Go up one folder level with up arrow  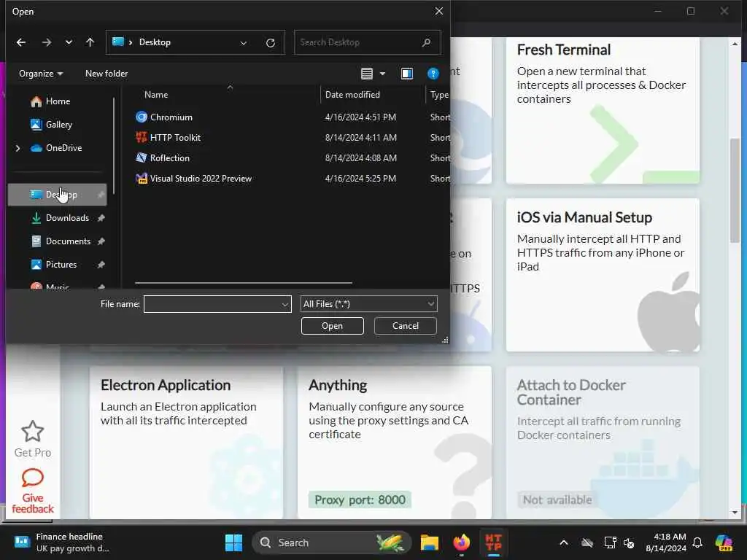click(90, 42)
